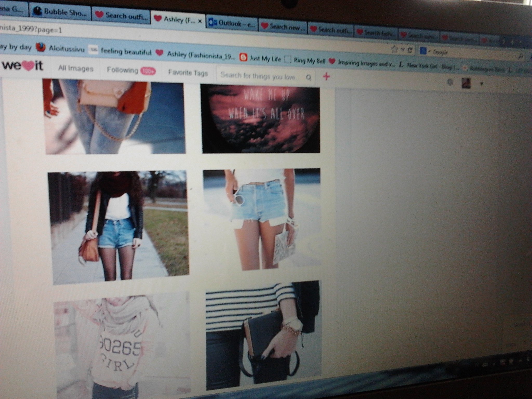Open the 'day by day' bookmark

[16, 47]
